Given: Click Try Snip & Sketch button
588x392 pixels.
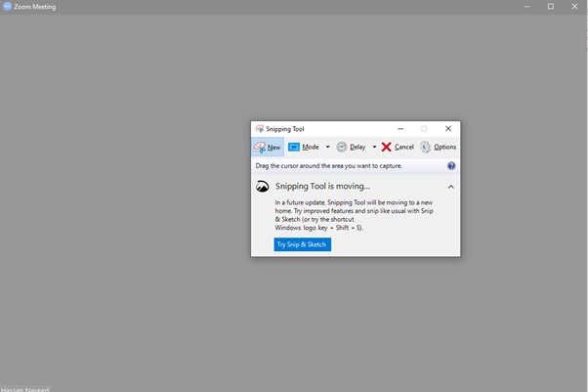Looking at the screenshot, I should (x=302, y=244).
